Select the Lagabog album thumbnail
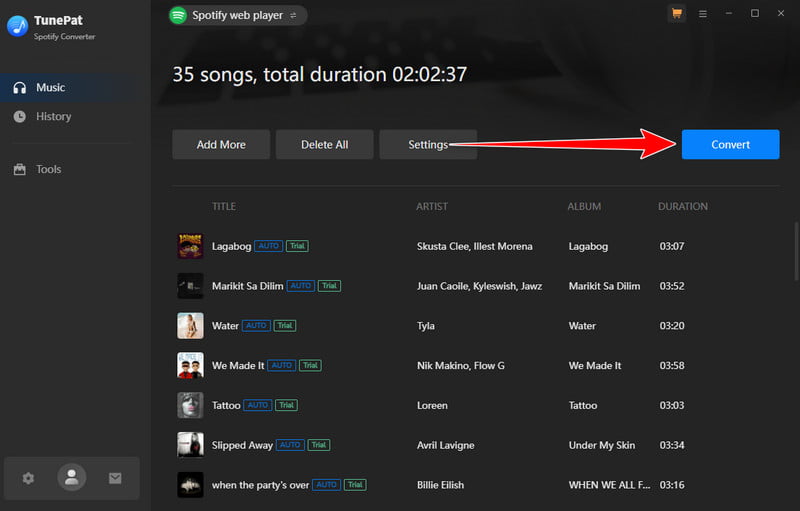 click(x=190, y=246)
